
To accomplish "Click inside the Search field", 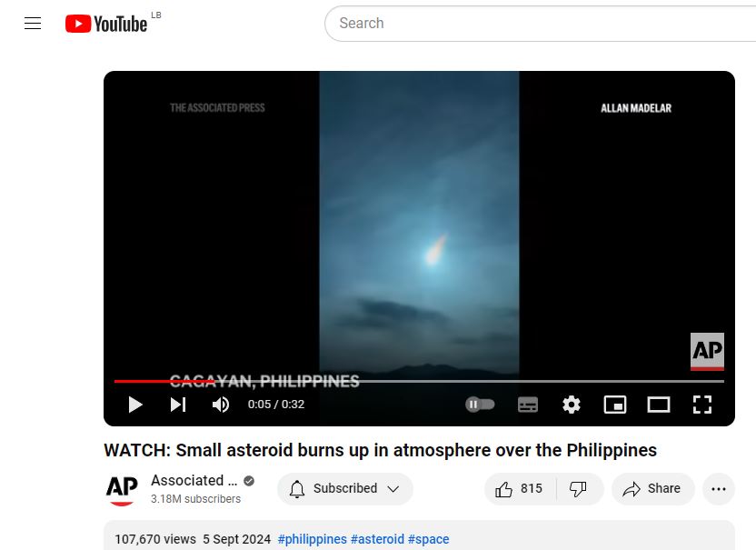I will coord(540,23).
